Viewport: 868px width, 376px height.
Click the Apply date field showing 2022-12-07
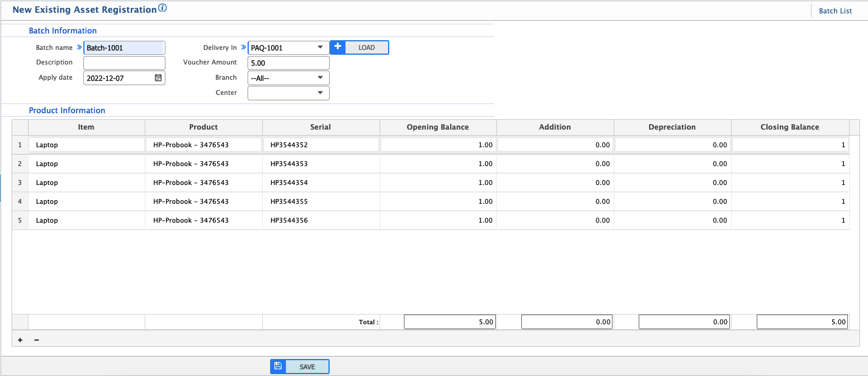tap(119, 77)
